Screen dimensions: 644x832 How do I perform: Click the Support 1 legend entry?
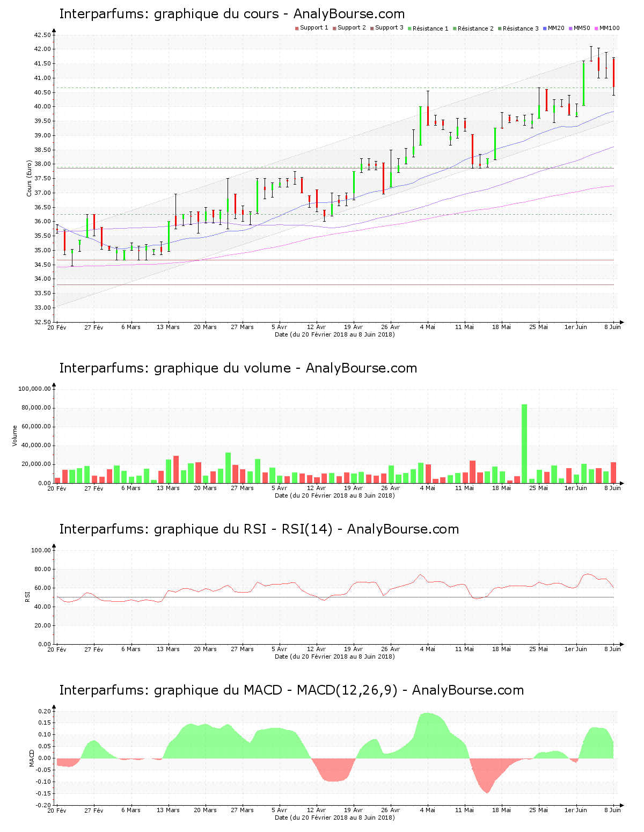pos(312,28)
